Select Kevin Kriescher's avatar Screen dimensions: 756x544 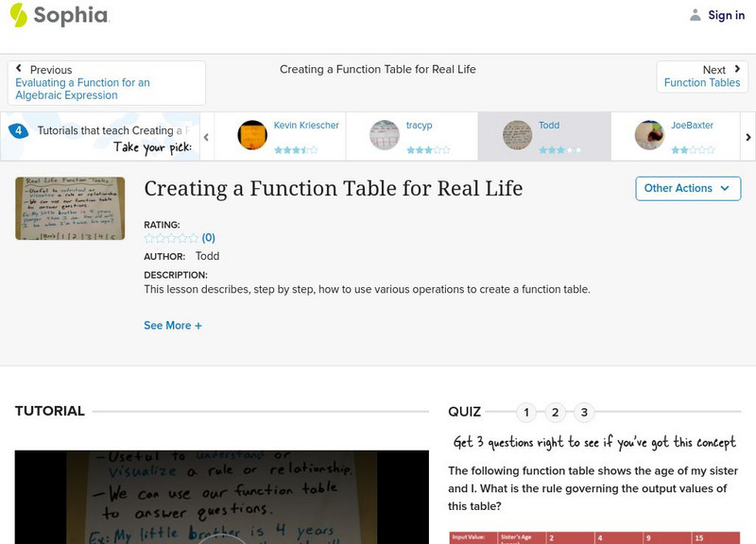tap(252, 135)
